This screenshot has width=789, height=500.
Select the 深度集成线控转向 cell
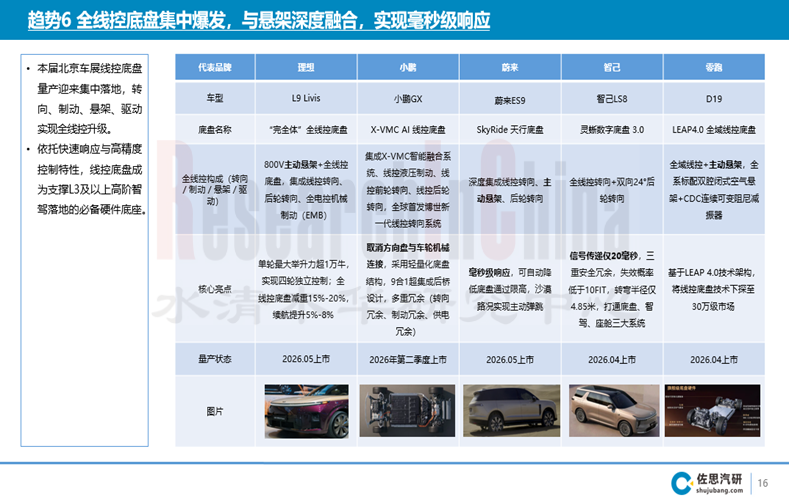pos(510,190)
